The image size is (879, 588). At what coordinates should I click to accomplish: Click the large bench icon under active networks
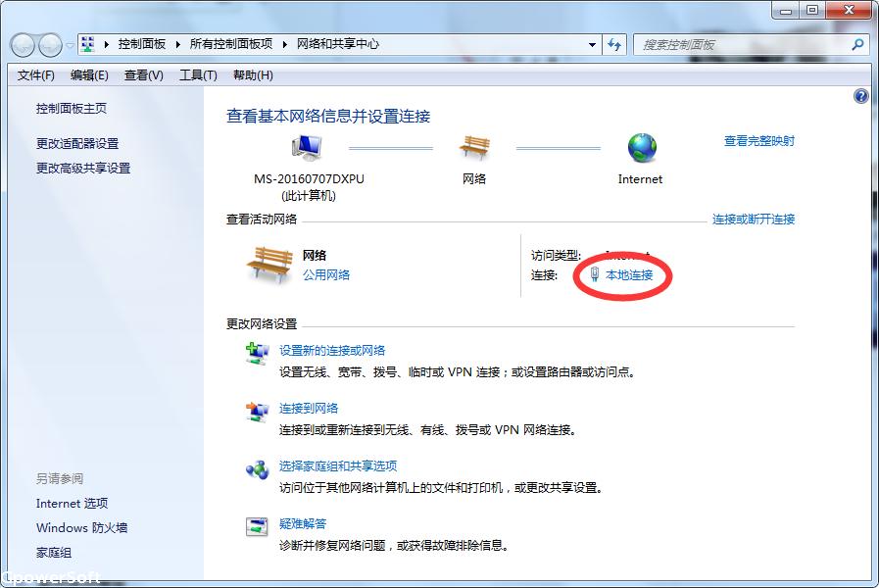click(268, 265)
